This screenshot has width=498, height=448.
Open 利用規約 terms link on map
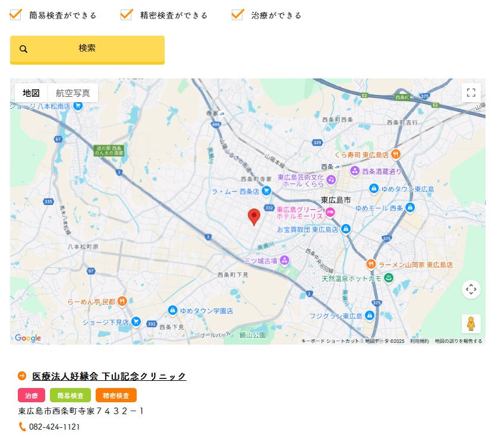pos(419,341)
